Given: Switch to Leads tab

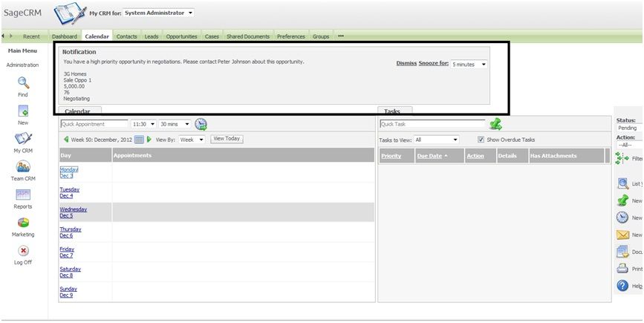Looking at the screenshot, I should click(x=152, y=36).
